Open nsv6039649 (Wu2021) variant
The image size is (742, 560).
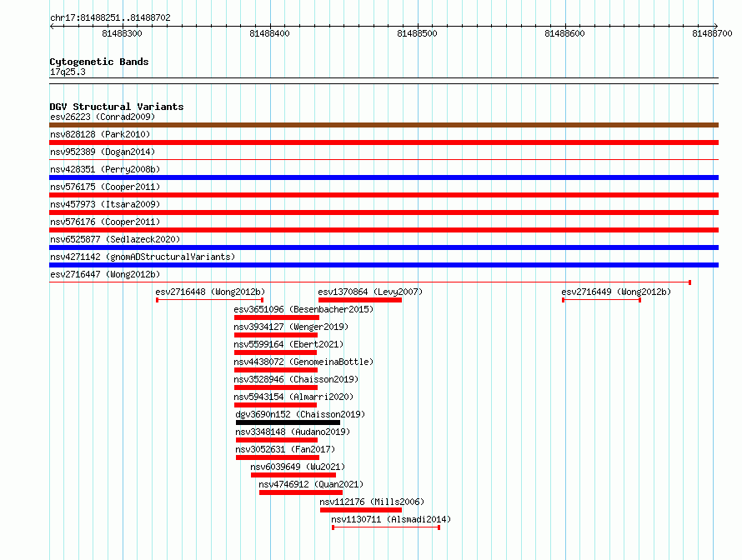[298, 467]
